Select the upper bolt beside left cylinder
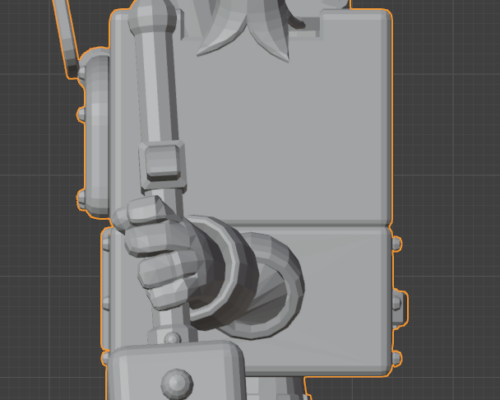 point(81,113)
